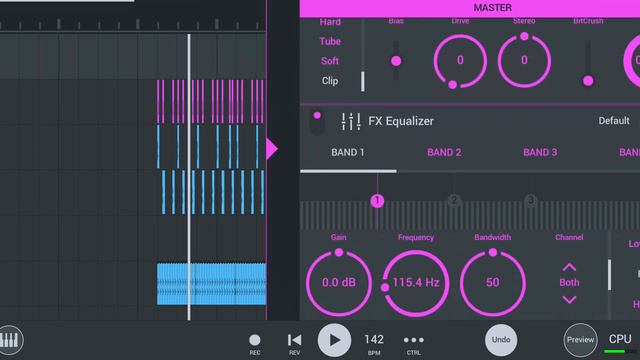Open CTRL three-dots menu
This screenshot has width=640, height=360.
(413, 343)
